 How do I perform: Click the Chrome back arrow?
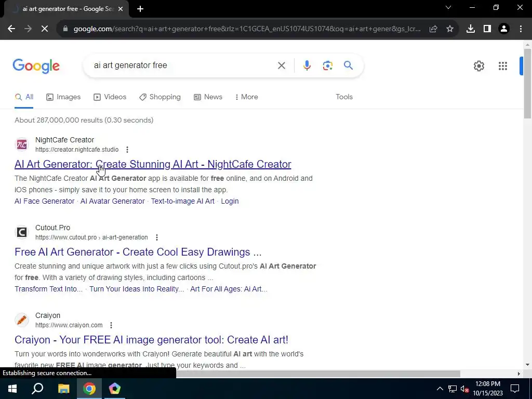pos(11,29)
